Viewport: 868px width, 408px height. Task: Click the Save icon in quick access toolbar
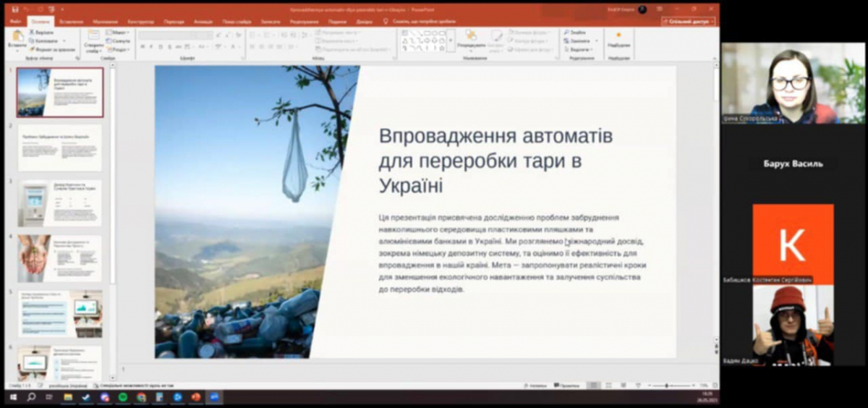[x=15, y=9]
